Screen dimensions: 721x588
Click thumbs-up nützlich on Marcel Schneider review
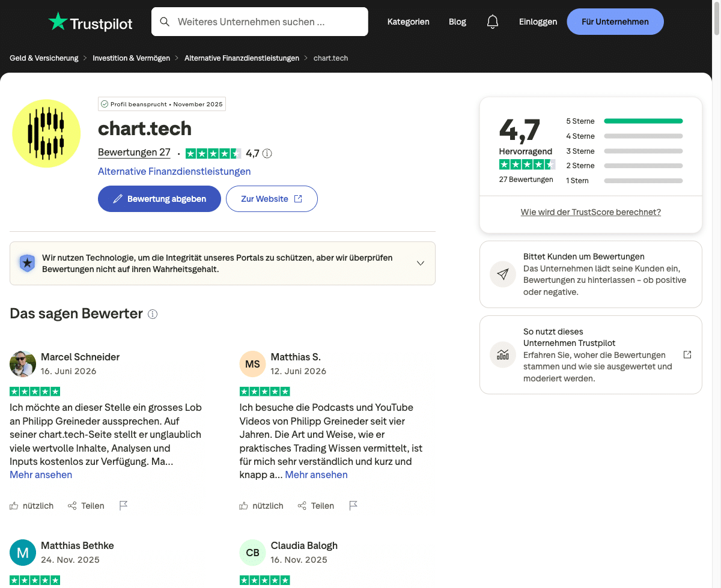pyautogui.click(x=32, y=506)
